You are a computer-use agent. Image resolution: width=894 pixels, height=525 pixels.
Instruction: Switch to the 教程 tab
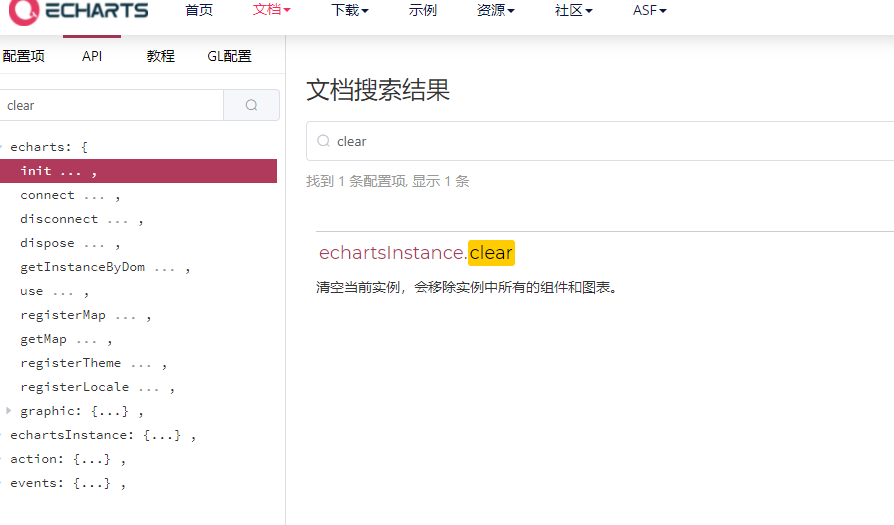161,56
